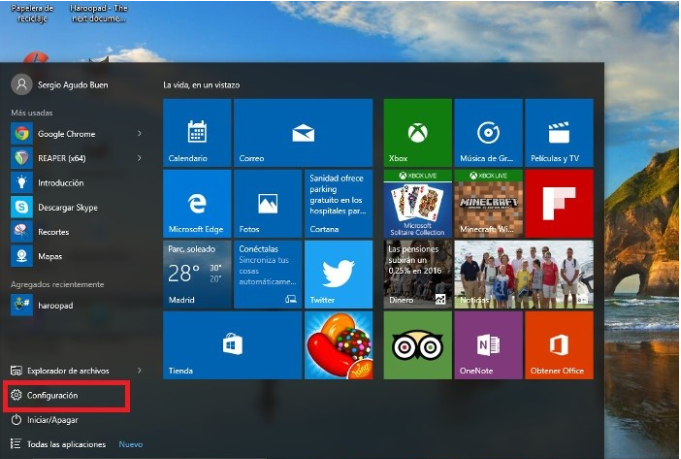The width and height of the screenshot is (681, 459).
Task: Launch Microsoft Edge tile
Action: (197, 204)
